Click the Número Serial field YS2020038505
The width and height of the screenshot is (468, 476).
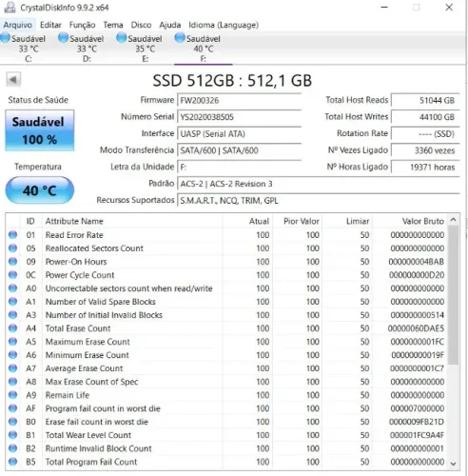pos(239,117)
